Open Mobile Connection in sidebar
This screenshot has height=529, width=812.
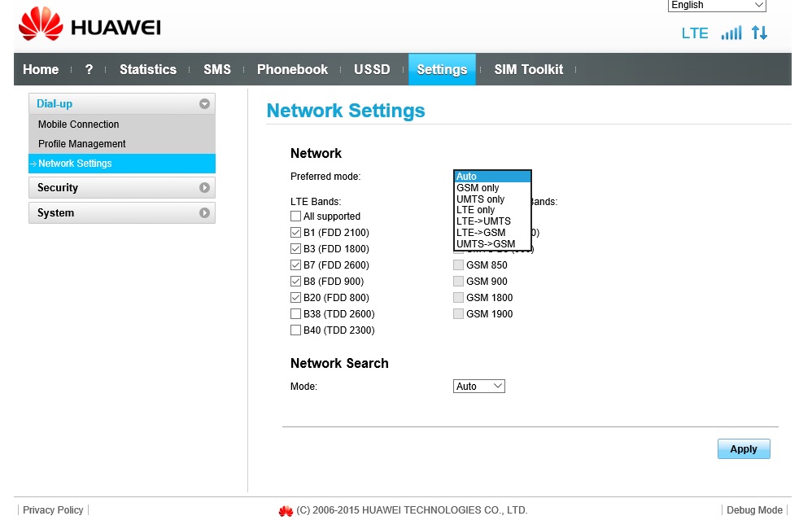[78, 125]
